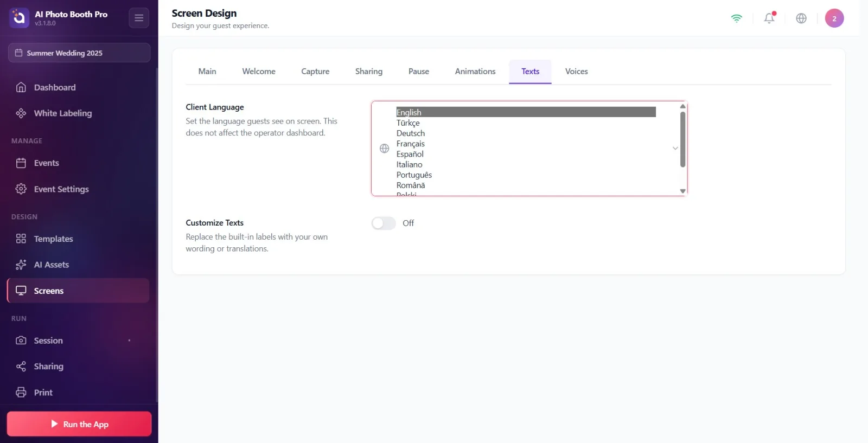Check the wifi connection status icon
Screen dimensions: 868x443
tap(737, 18)
